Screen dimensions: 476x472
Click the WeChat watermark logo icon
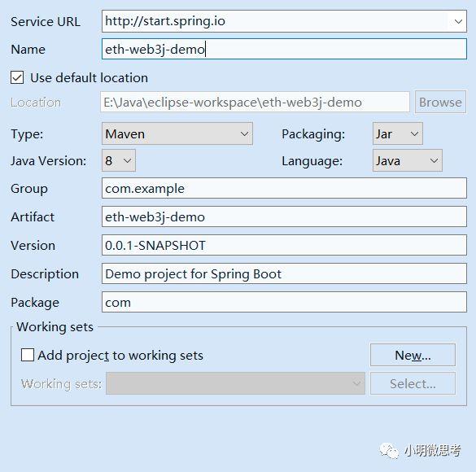click(x=389, y=450)
